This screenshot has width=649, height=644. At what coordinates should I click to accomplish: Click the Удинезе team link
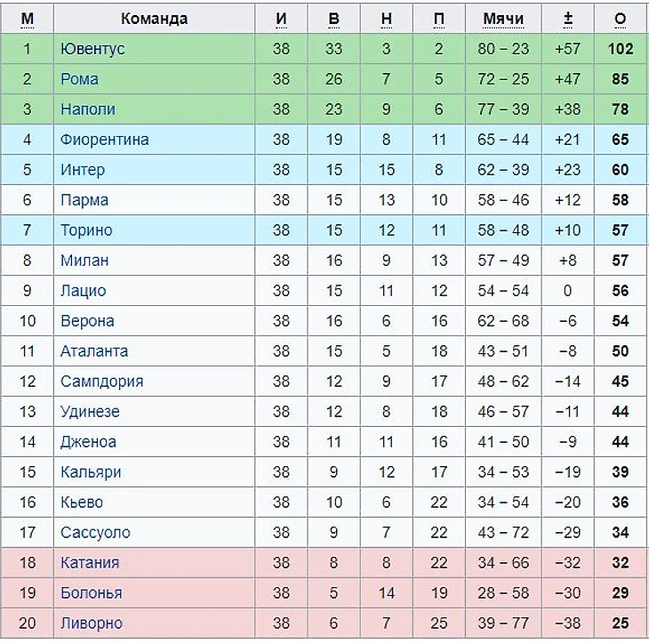90,412
